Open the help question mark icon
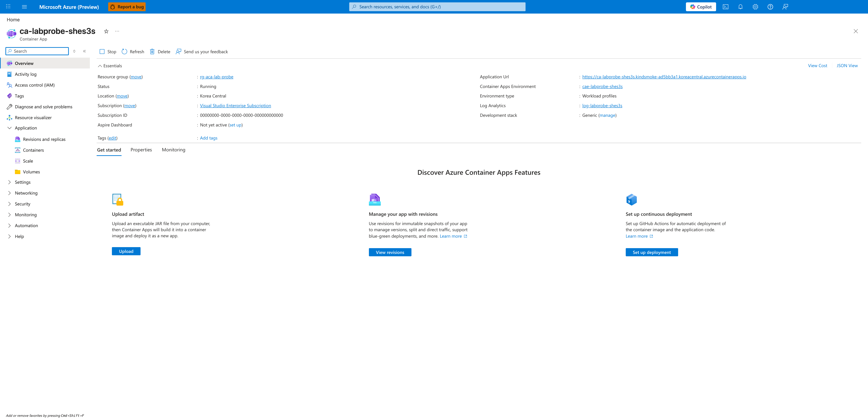The height and width of the screenshot is (419, 868). (x=770, y=7)
